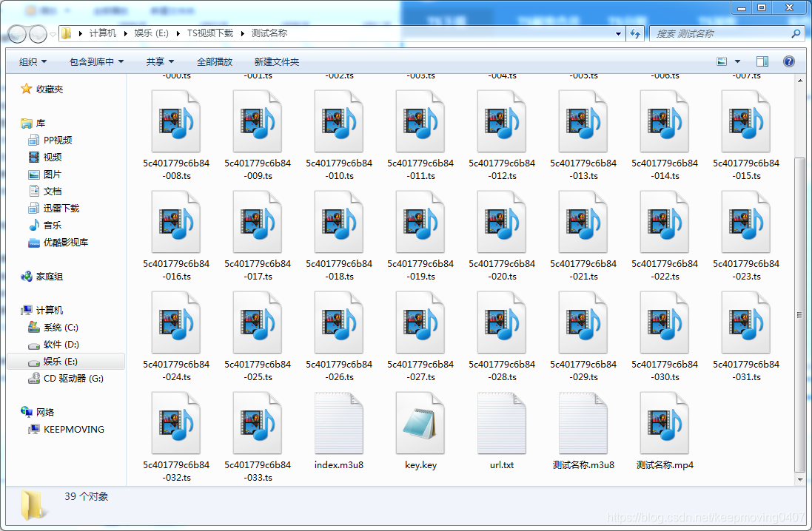Navigate to 娱乐 (E:) in the breadcrumb
The image size is (812, 531).
click(x=151, y=33)
